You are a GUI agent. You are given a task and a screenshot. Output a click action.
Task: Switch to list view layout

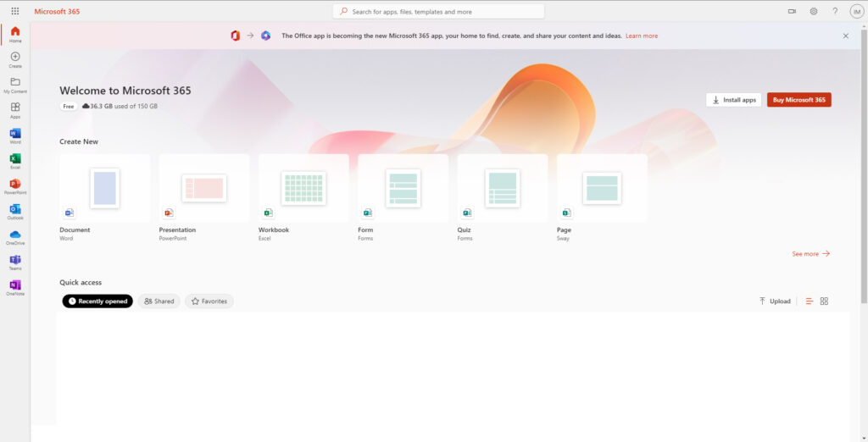click(x=809, y=301)
